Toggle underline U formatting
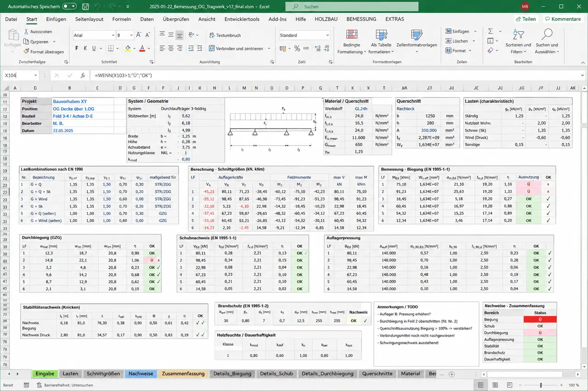Viewport: 588px width, 391px height. [94, 48]
